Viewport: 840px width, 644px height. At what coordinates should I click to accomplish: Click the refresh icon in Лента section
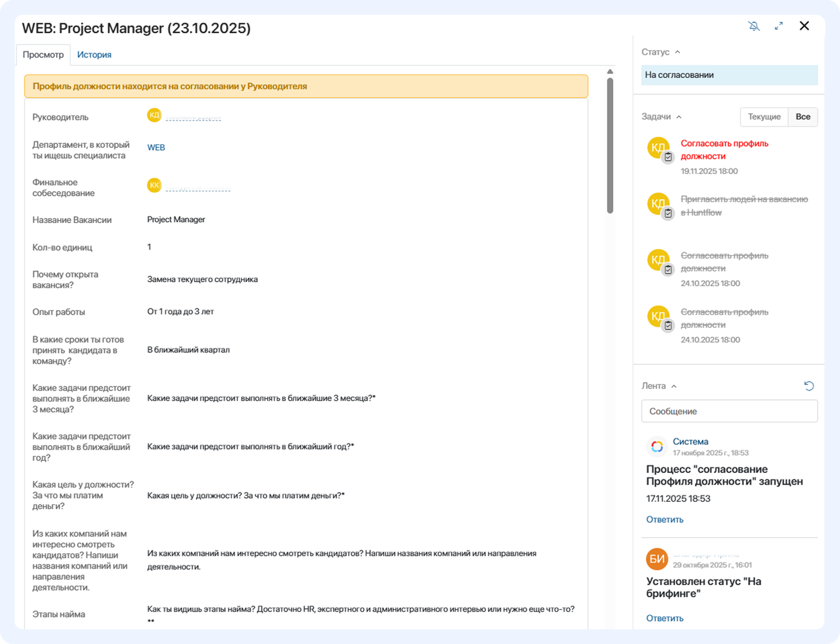[808, 386]
